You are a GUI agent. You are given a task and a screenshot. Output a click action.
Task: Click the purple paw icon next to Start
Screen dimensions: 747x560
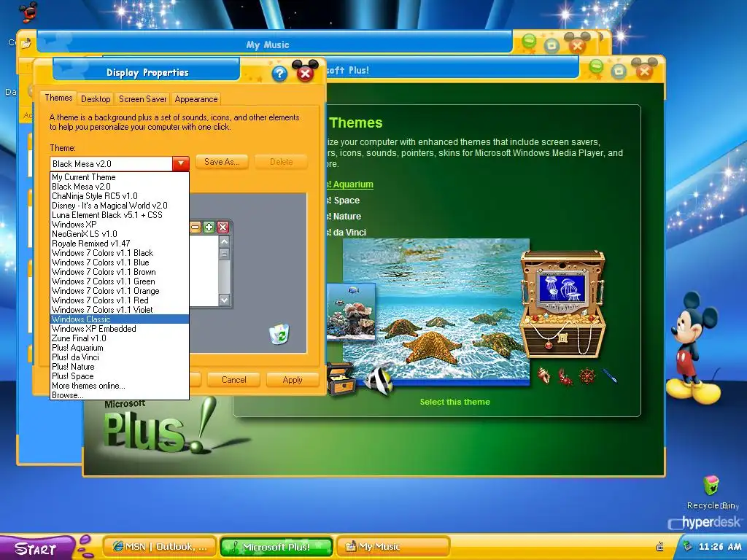[x=86, y=547]
